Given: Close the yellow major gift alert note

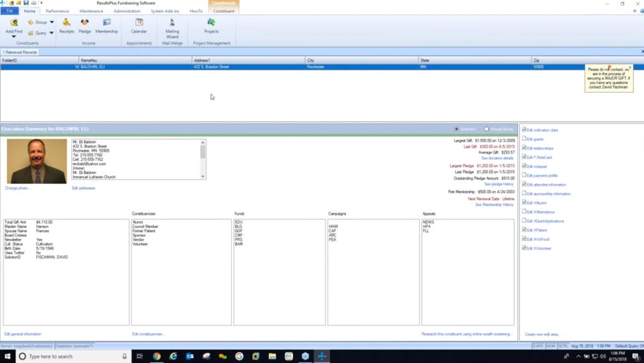Looking at the screenshot, I should pos(630,66).
